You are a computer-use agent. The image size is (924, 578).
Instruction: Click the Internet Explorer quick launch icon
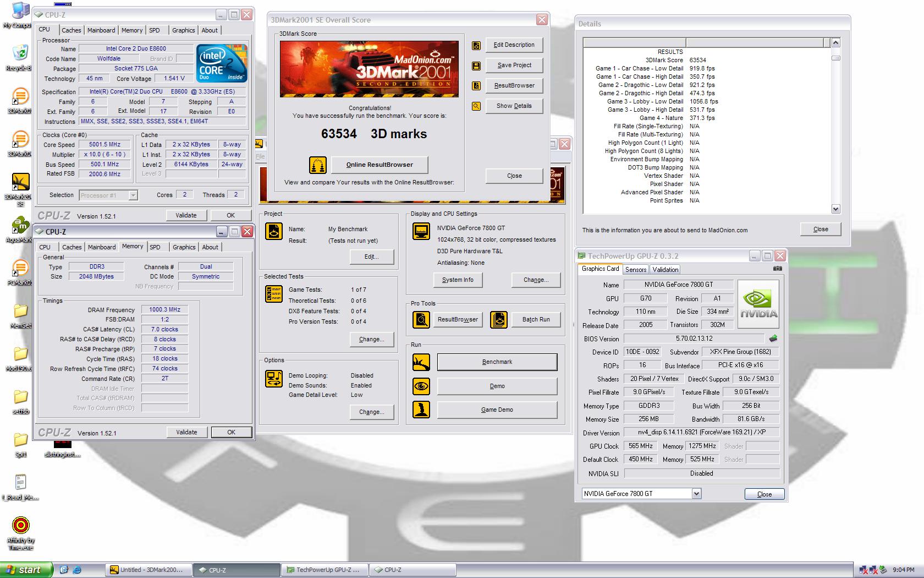[77, 570]
